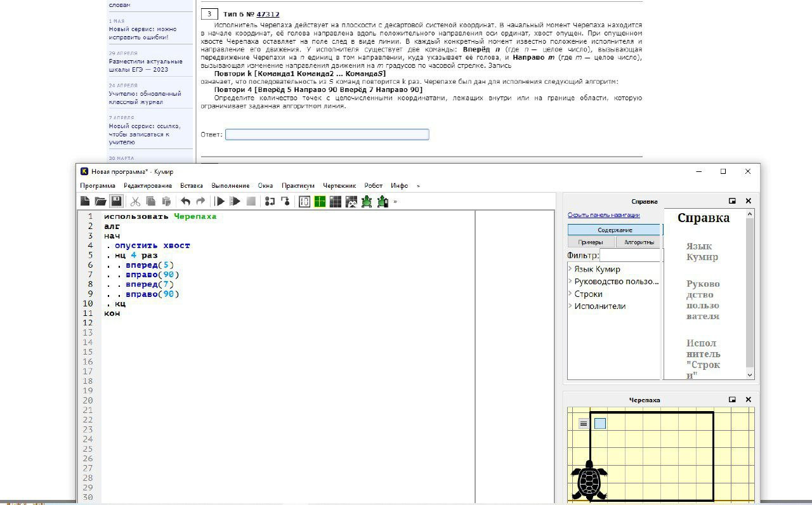The width and height of the screenshot is (812, 505).
Task: Expand the 'Руководство пользо...' tree node
Action: [x=570, y=281]
